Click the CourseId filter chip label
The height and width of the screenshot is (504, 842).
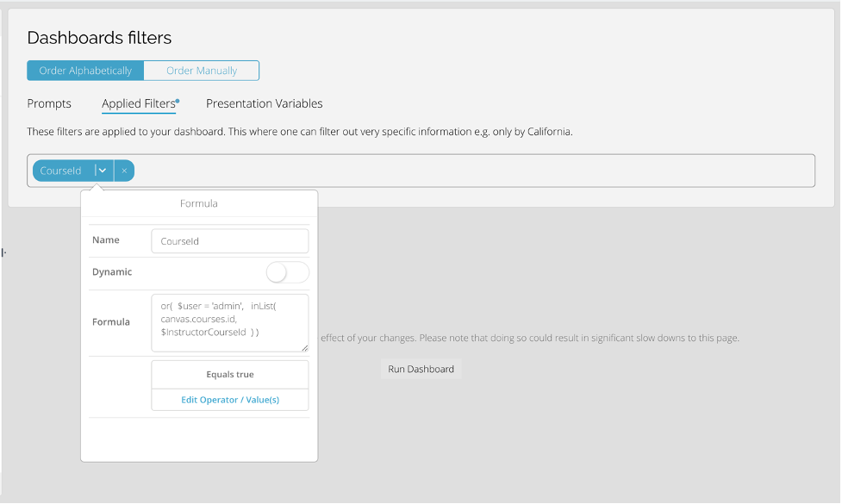(60, 171)
